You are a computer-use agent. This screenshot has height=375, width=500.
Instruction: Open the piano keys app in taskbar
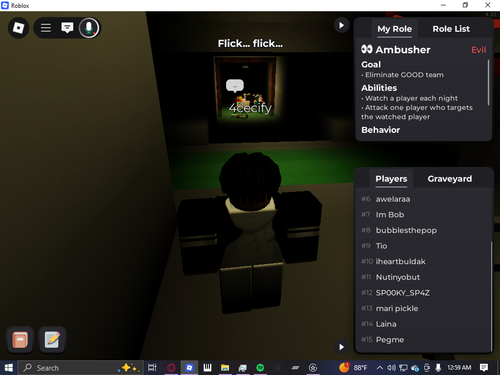click(207, 368)
